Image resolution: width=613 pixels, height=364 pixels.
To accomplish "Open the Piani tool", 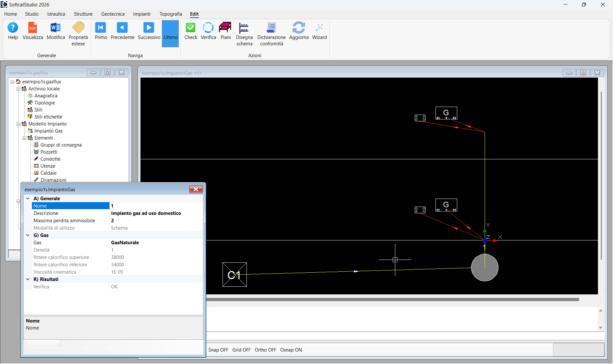I will tap(225, 31).
